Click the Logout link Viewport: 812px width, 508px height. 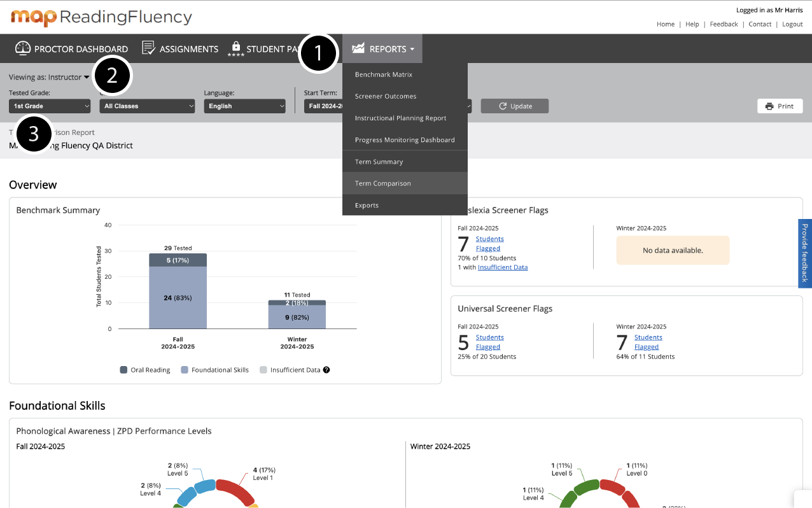tap(792, 24)
